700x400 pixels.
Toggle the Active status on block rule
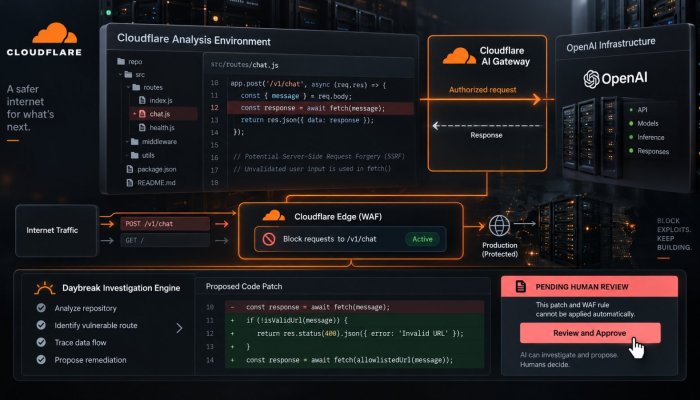(x=422, y=239)
